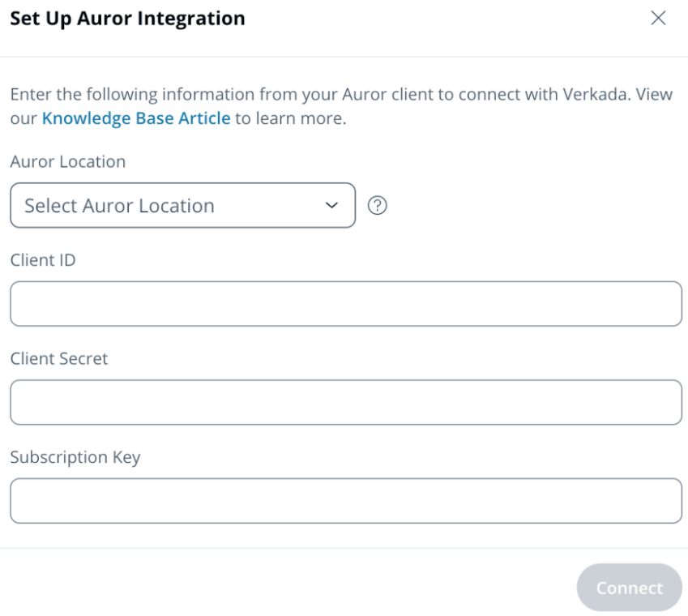Open the Select Auror Location dropdown

pos(182,206)
